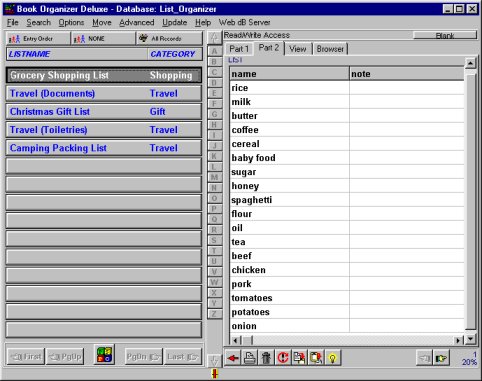Click the 'rice' cell in name column

pos(289,88)
